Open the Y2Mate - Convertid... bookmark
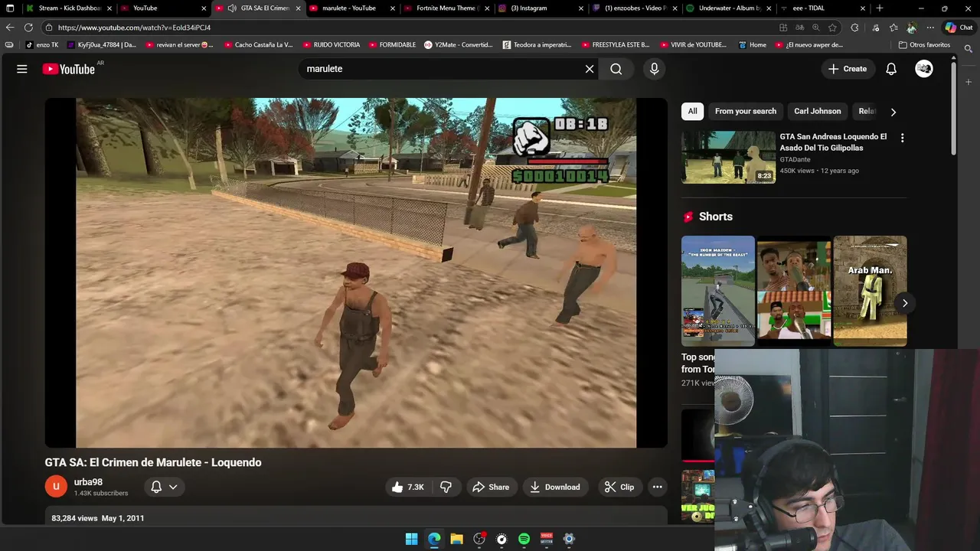Viewport: 980px width, 551px height. [x=458, y=45]
